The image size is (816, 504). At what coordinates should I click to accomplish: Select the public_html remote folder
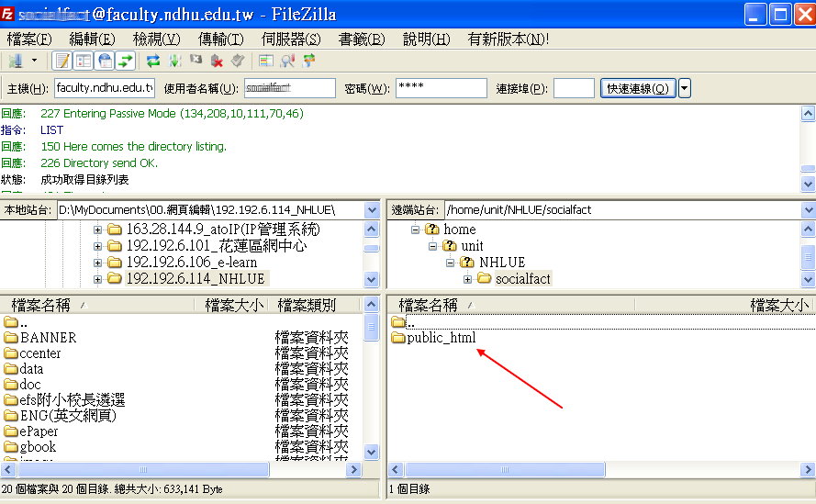[x=441, y=338]
